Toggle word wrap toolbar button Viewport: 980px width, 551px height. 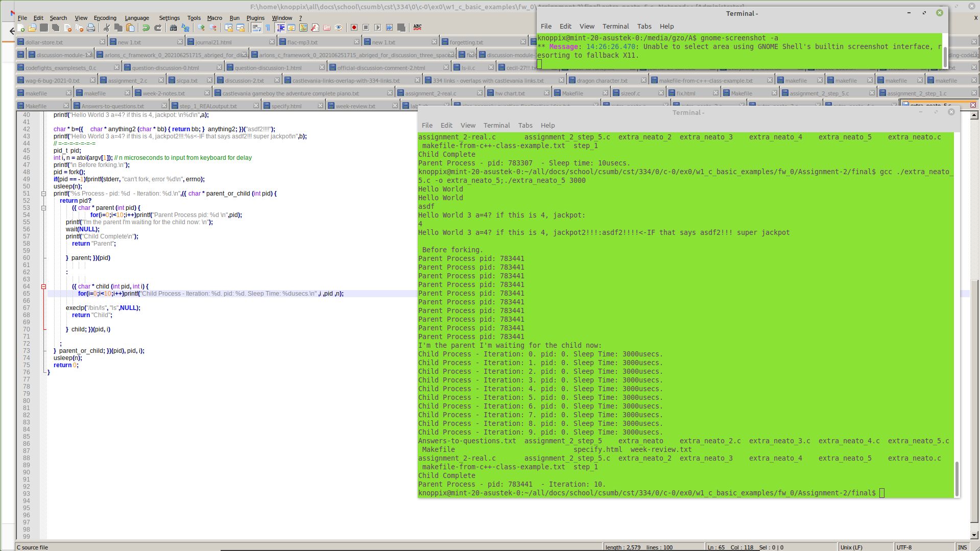(256, 28)
